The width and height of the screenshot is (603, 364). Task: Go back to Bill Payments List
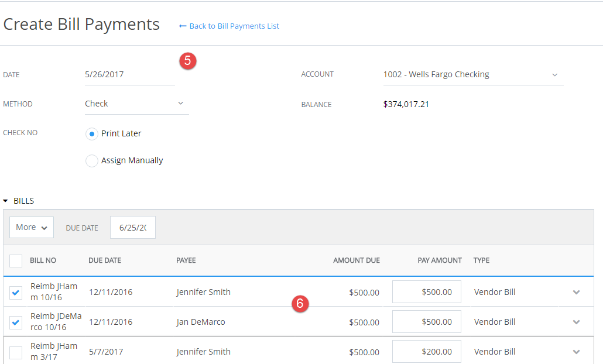pos(229,26)
